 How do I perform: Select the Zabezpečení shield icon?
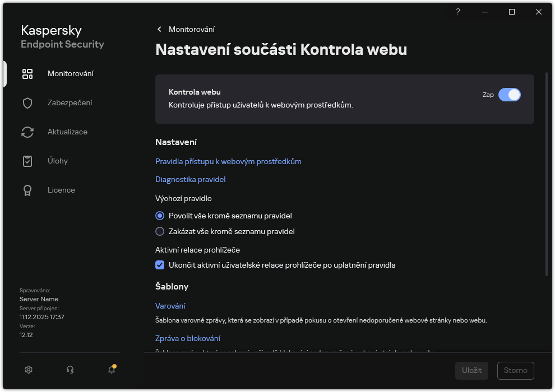27,102
